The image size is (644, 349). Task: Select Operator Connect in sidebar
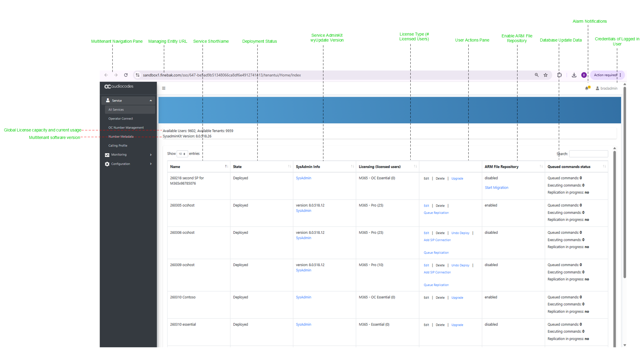point(121,119)
